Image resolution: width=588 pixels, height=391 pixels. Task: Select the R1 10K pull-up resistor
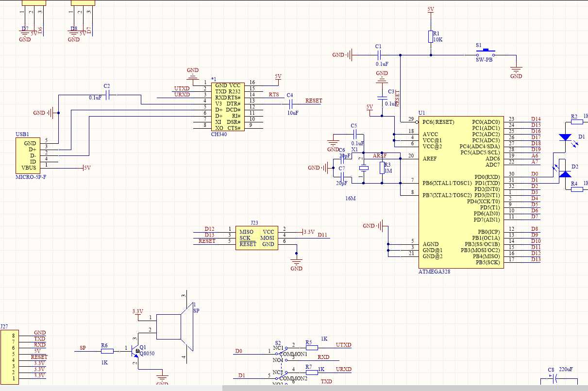pos(430,36)
